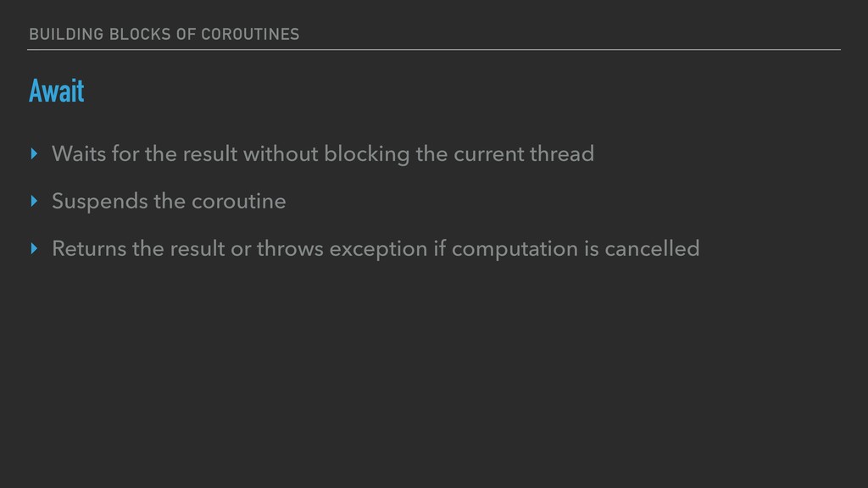
Task: Click the word 'without' in first bullet
Action: (281, 154)
